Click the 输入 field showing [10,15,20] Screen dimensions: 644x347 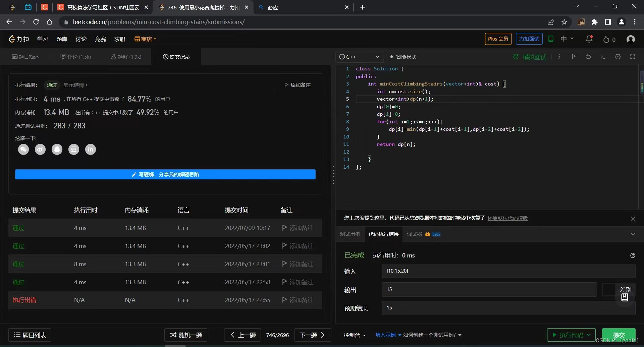coord(508,271)
